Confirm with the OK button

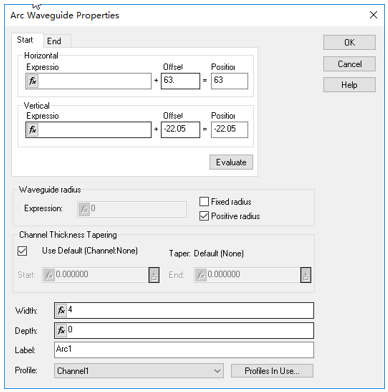[x=349, y=43]
